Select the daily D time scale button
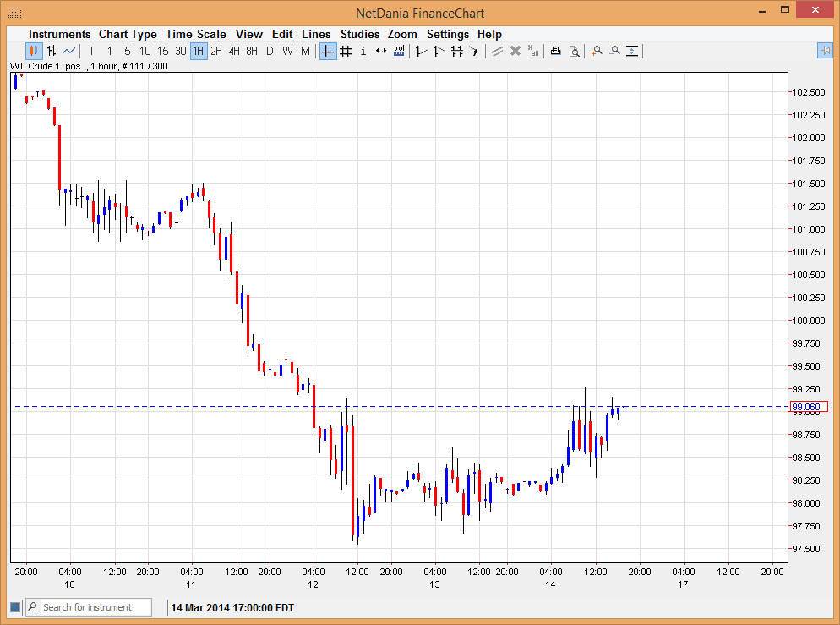840x625 pixels. click(270, 51)
